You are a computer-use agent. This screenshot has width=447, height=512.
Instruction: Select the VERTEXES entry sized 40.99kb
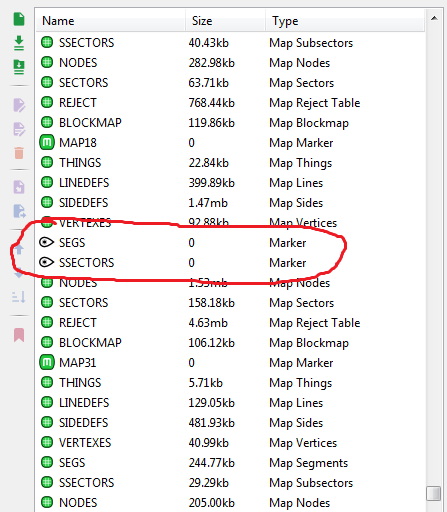[85, 443]
